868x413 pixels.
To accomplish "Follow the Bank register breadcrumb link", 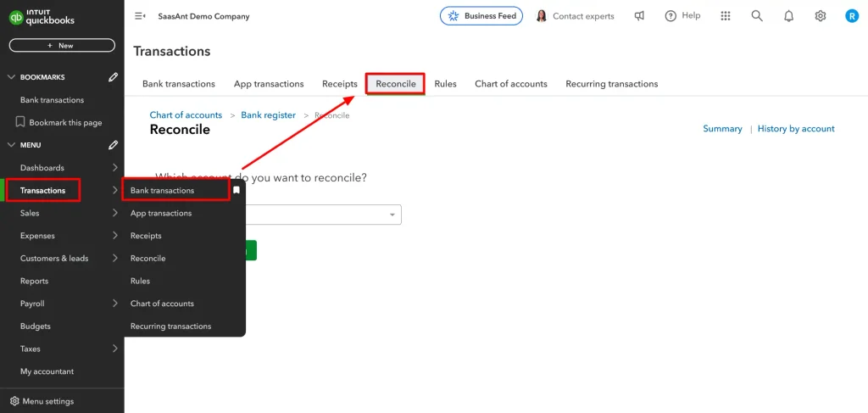I will click(268, 115).
